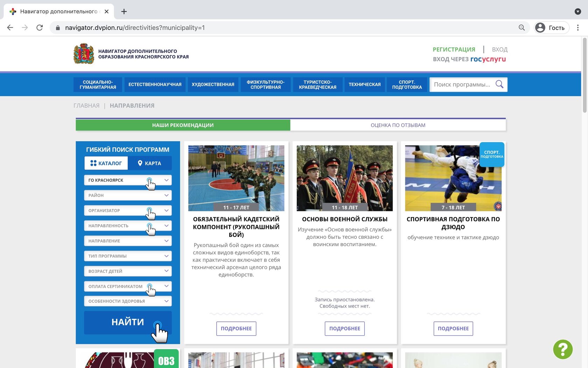Click the Гость profile avatar button
Screen dimensions: 588x368
pos(552,28)
